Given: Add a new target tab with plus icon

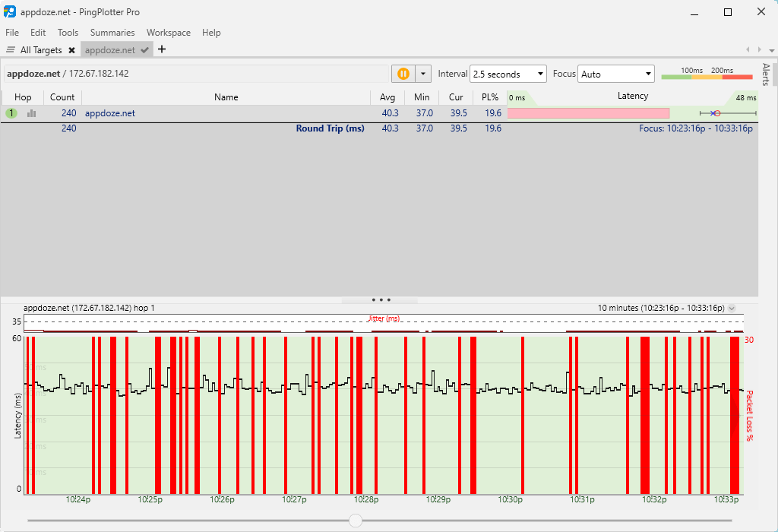Looking at the screenshot, I should click(x=161, y=49).
